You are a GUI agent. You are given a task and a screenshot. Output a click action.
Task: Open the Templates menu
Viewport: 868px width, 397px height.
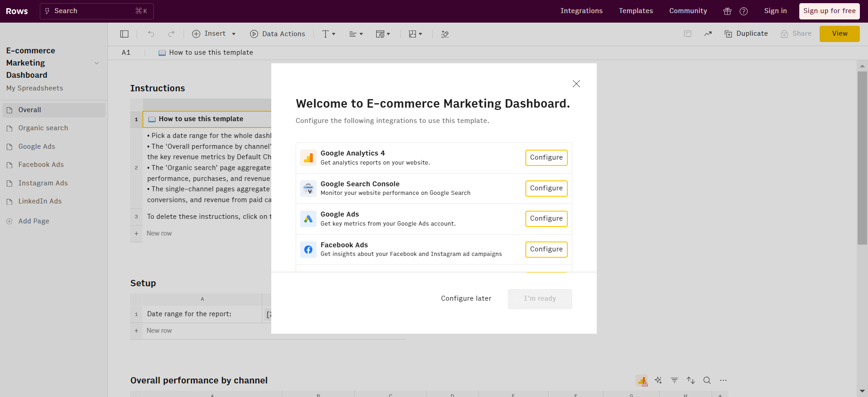pyautogui.click(x=636, y=11)
